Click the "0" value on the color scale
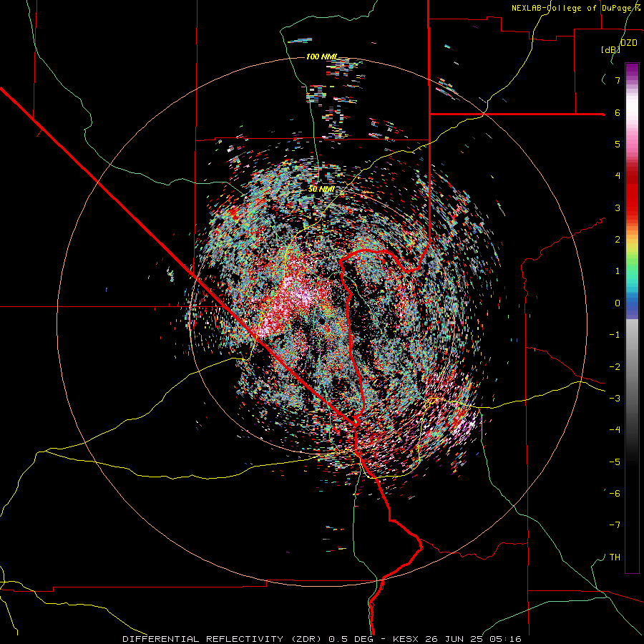The height and width of the screenshot is (644, 644). pyautogui.click(x=618, y=303)
